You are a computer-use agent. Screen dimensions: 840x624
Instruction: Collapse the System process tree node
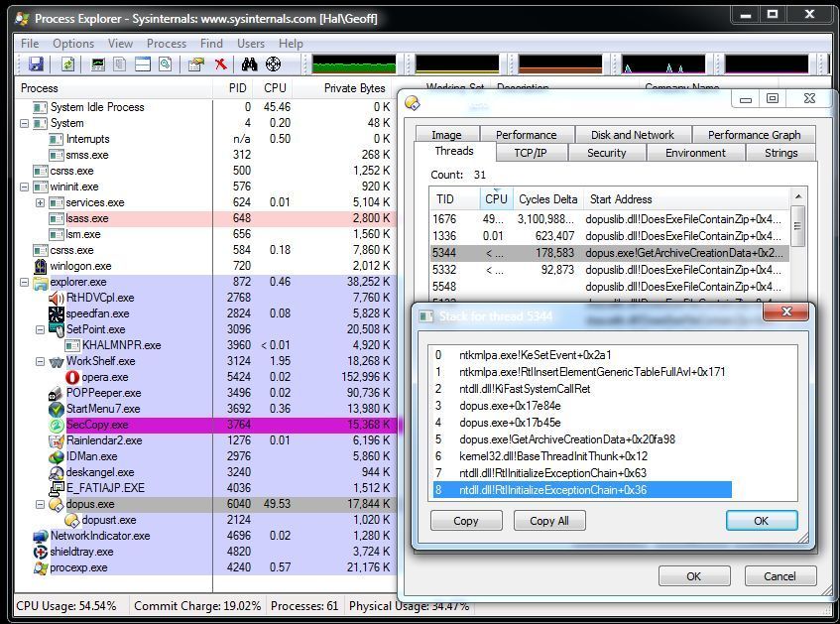click(24, 123)
